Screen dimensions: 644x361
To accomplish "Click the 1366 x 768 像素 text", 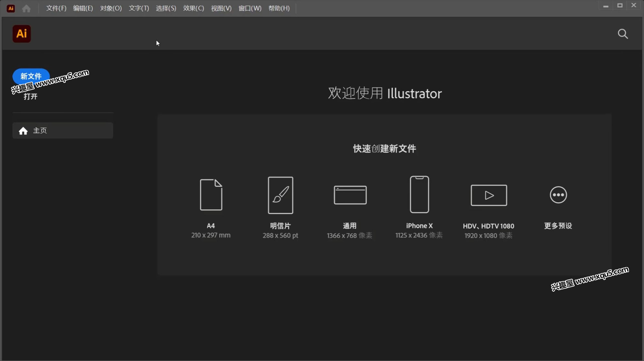I will point(350,236).
